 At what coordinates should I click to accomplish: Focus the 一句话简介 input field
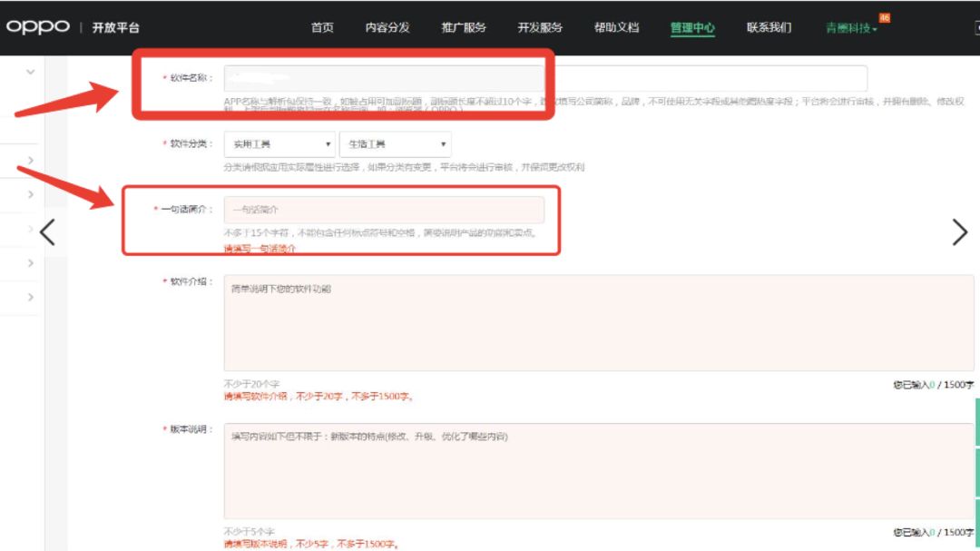(x=384, y=210)
